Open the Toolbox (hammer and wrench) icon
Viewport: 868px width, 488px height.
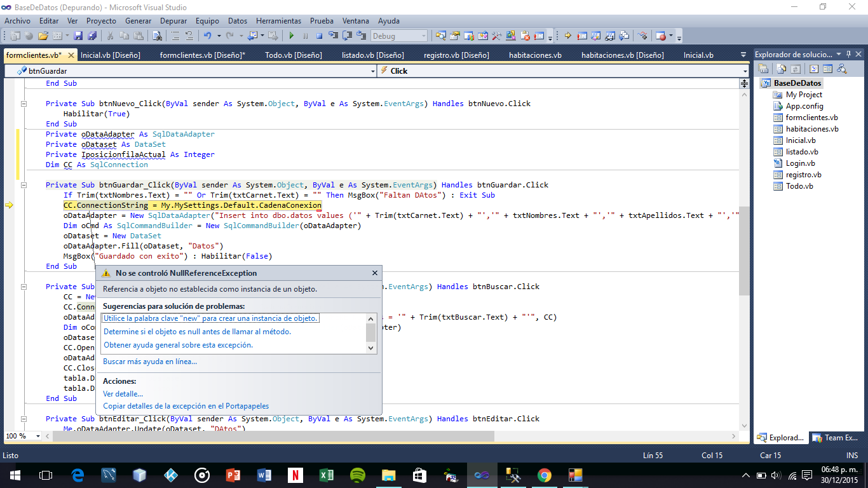[x=496, y=36]
